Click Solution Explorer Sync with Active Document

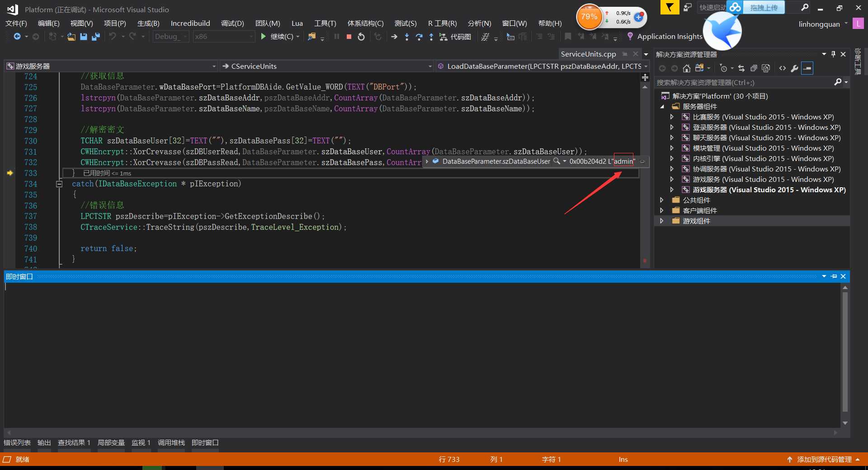click(741, 68)
